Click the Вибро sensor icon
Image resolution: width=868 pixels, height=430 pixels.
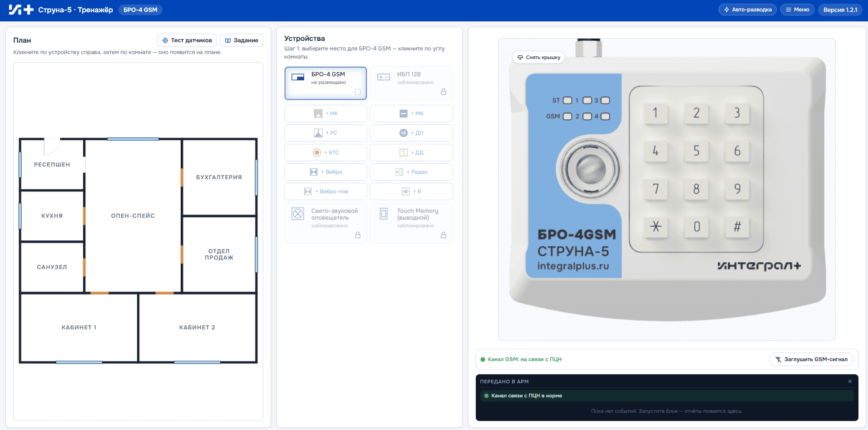(x=314, y=172)
